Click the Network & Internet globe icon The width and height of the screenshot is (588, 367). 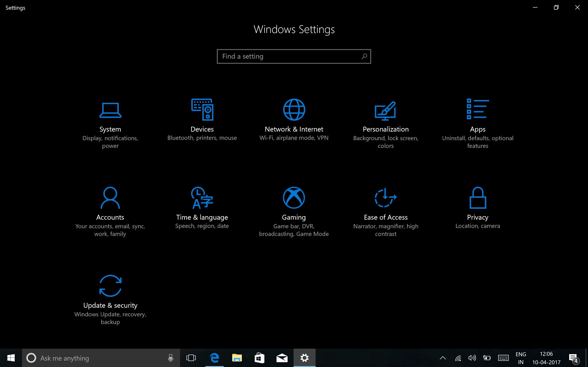pos(294,109)
